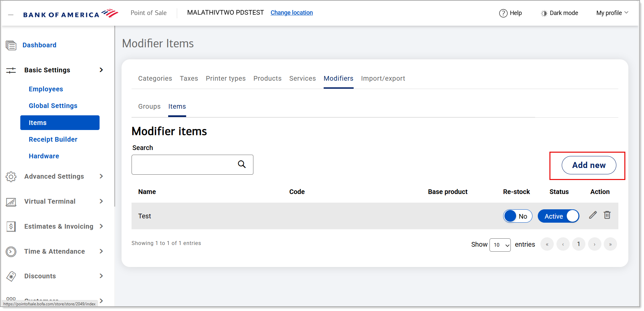Image resolution: width=644 pixels, height=311 pixels.
Task: Click the Point of Sale label
Action: point(149,13)
